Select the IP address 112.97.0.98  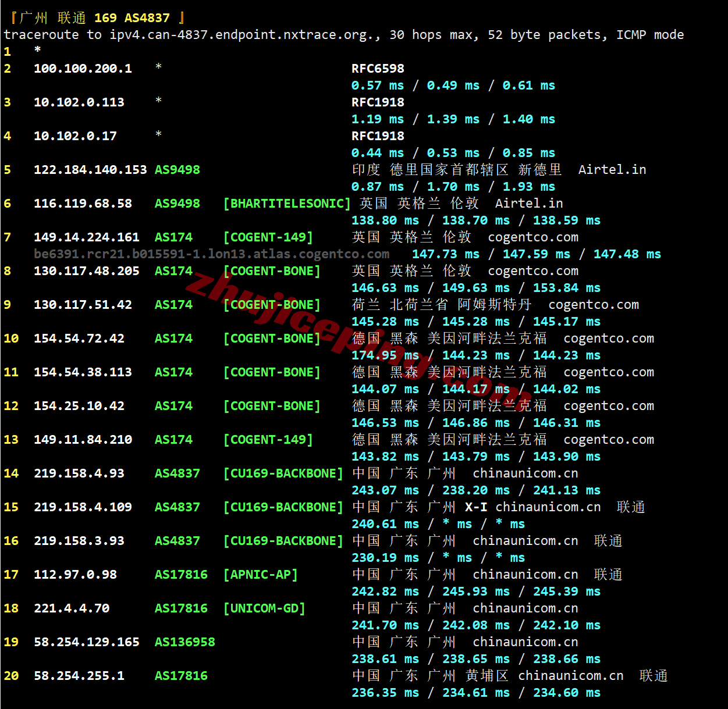pos(75,575)
